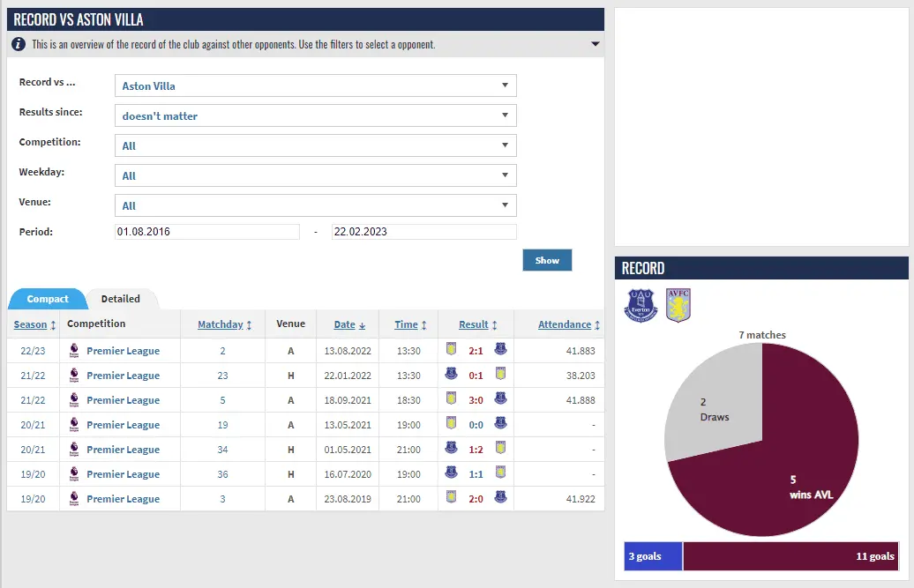Collapse the overview info banner arrow

(596, 44)
